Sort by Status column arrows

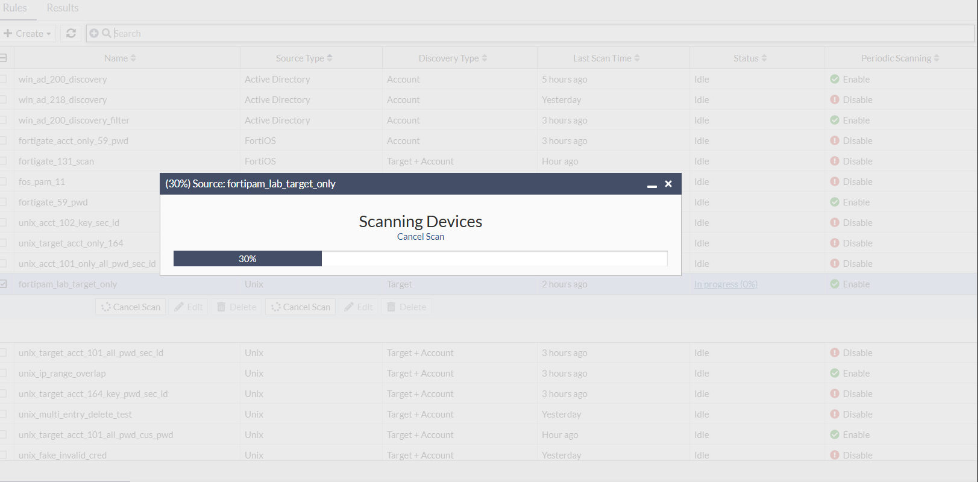coord(764,58)
